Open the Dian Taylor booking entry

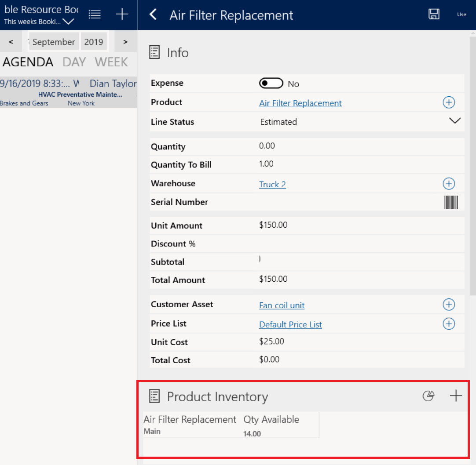tap(68, 92)
